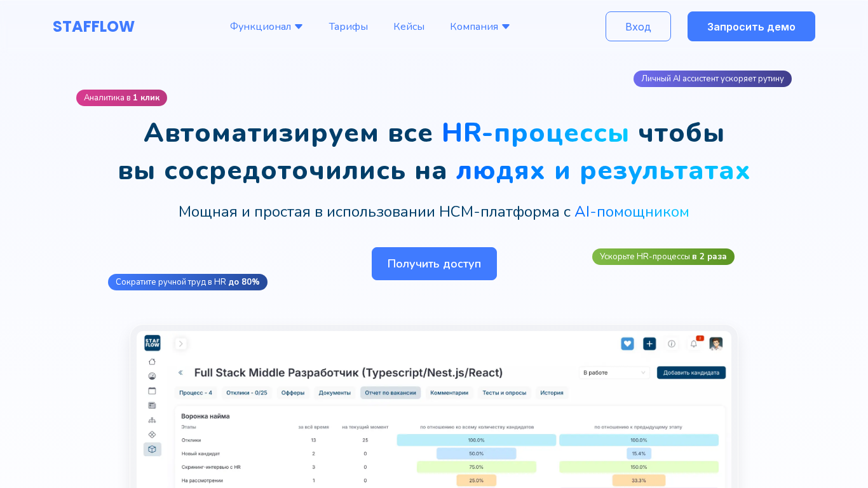Click the 50.0% bar for Новый кандидат

tap(477, 454)
